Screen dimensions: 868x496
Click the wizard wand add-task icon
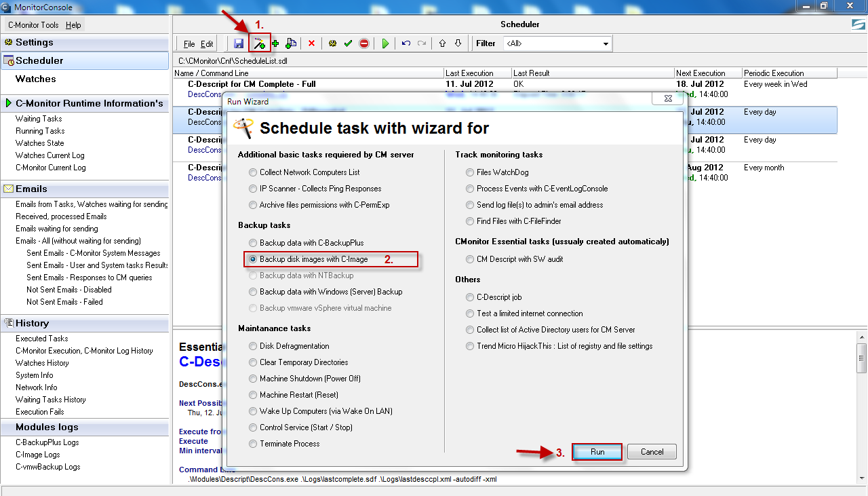[259, 43]
